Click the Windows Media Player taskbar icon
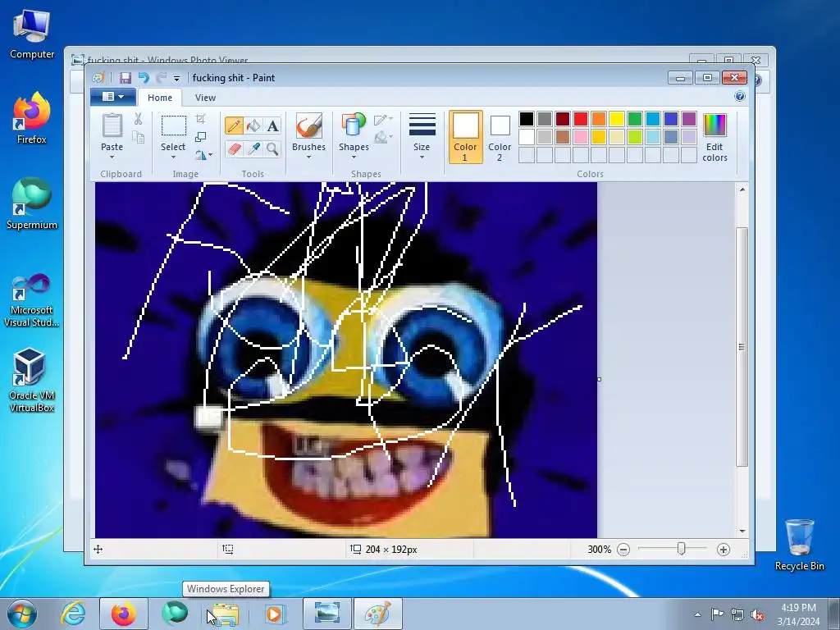Viewport: 840px width, 630px height. click(274, 614)
